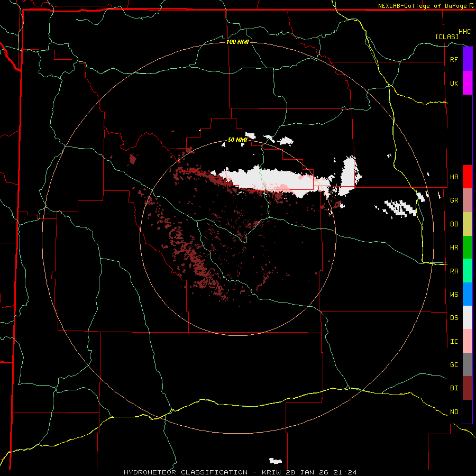Click the 21:24 timestamp

[345, 472]
